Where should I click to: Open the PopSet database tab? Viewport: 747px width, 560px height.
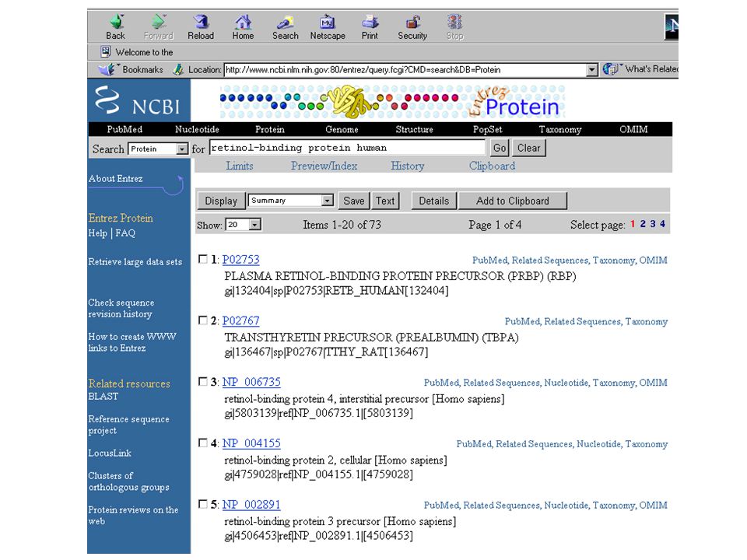coord(487,130)
